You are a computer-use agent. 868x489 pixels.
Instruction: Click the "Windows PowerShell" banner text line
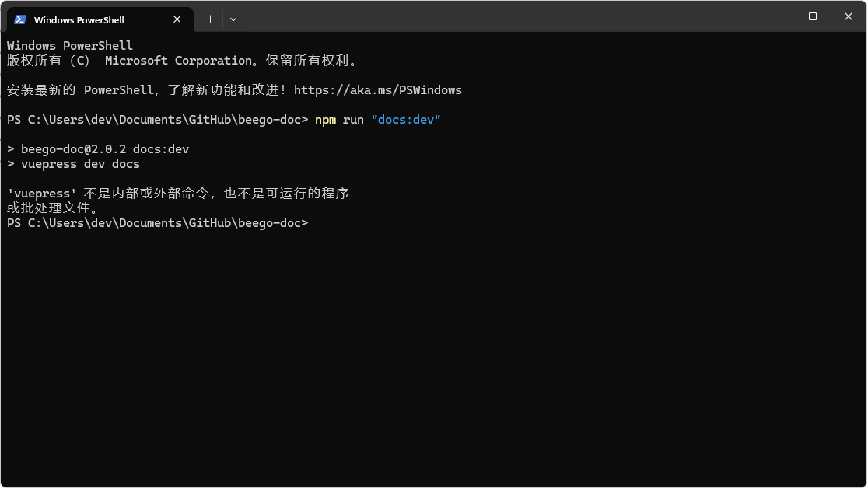tap(70, 46)
